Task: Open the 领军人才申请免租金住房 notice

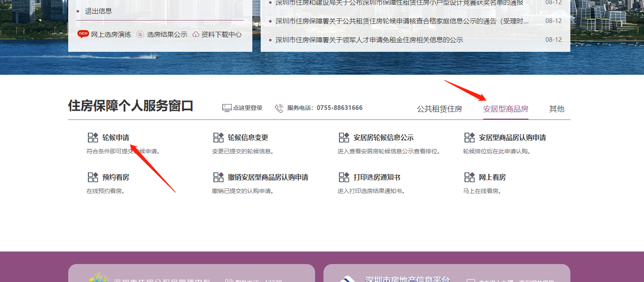Action: pos(369,40)
